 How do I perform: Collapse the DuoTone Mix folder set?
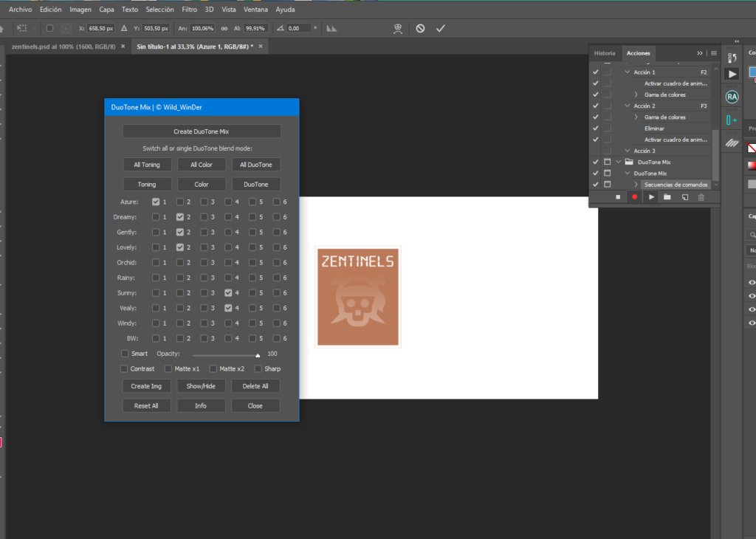click(x=619, y=162)
